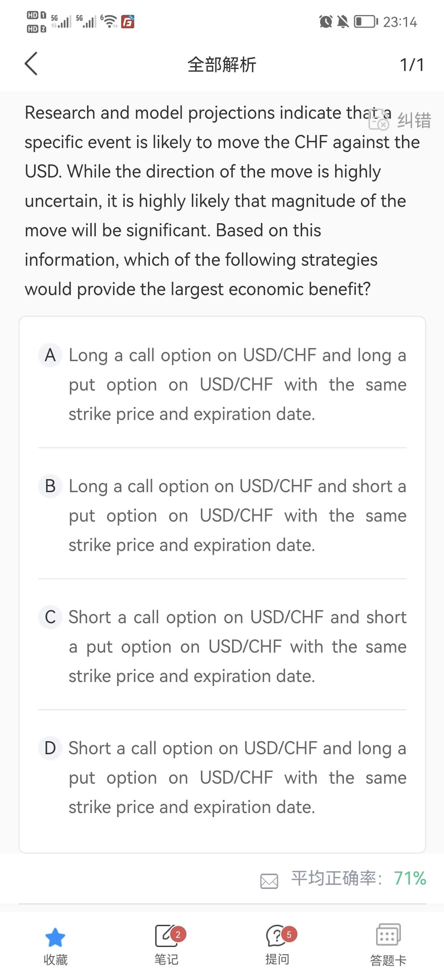Tap the Wi-Fi status icon
This screenshot has height=980, width=444.
click(x=110, y=21)
